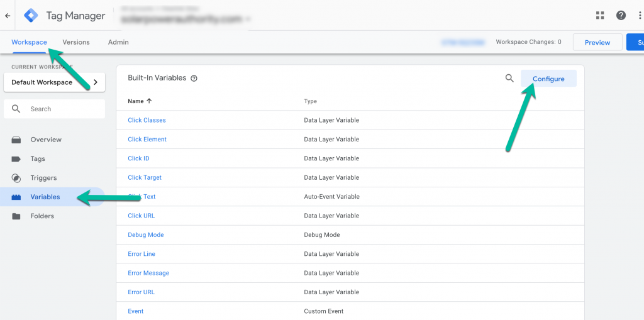Open the Click ID variable link

pos(138,158)
